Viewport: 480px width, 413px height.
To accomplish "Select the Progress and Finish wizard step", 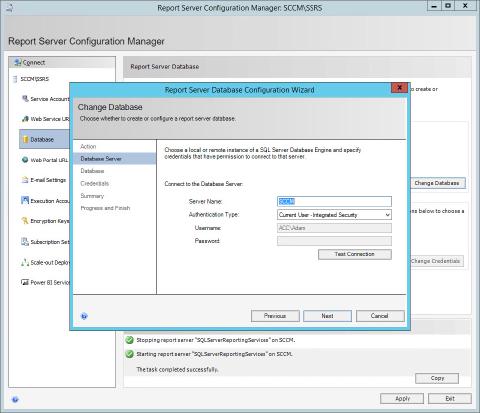I will point(105,208).
